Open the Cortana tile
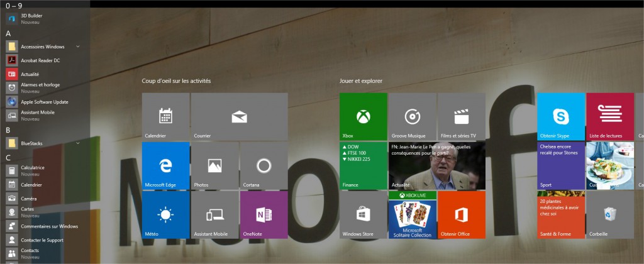This screenshot has height=264, width=644. [264, 165]
